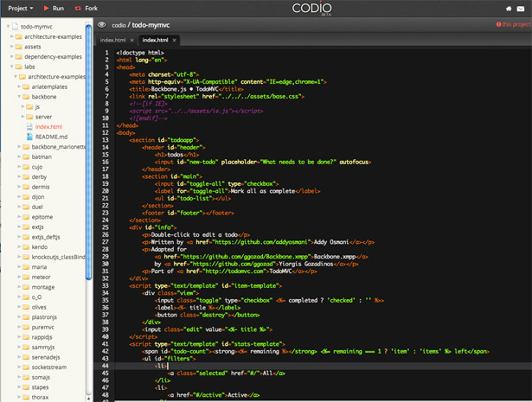Collapse the backbone folder
This screenshot has height=402, width=532.
click(19, 97)
